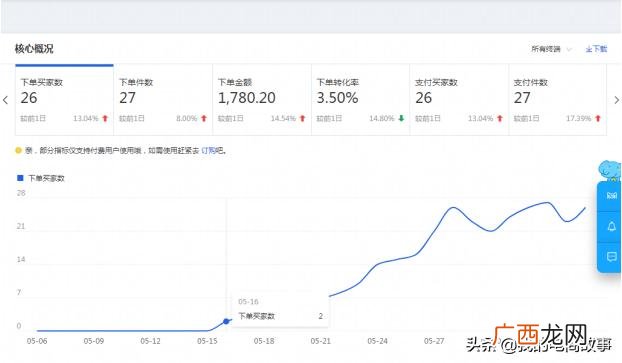This screenshot has width=622, height=363.
Task: Click the blue mascot above the sidebar
Action: (x=610, y=170)
